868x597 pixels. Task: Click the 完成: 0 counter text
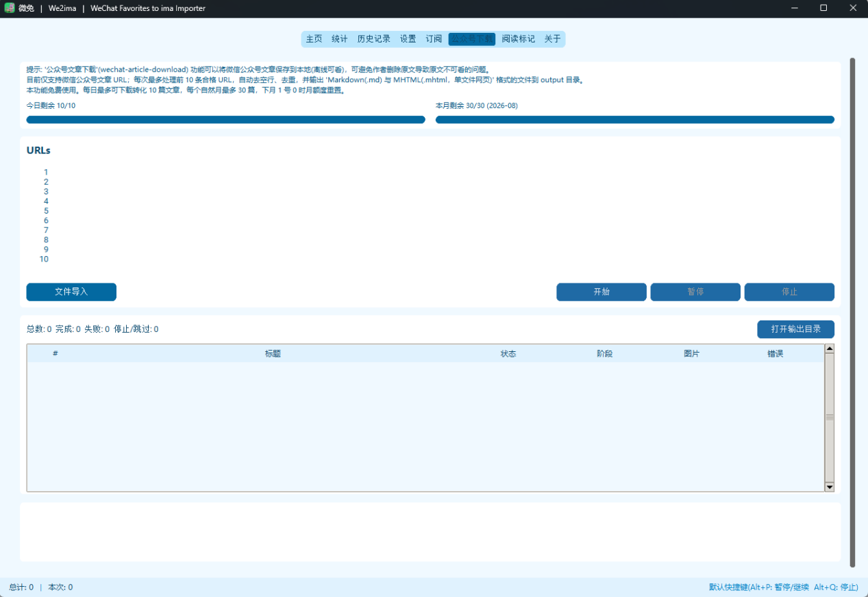coord(68,329)
